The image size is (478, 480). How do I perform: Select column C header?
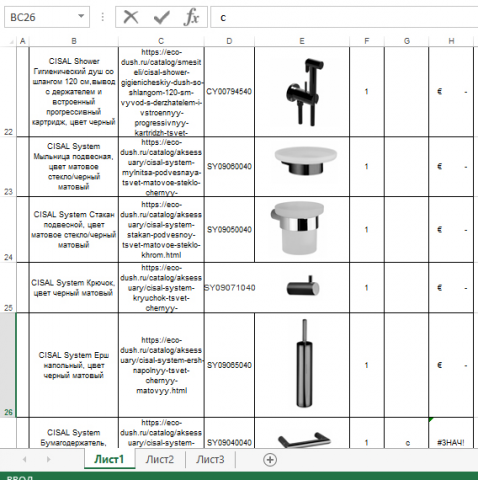tap(161, 41)
